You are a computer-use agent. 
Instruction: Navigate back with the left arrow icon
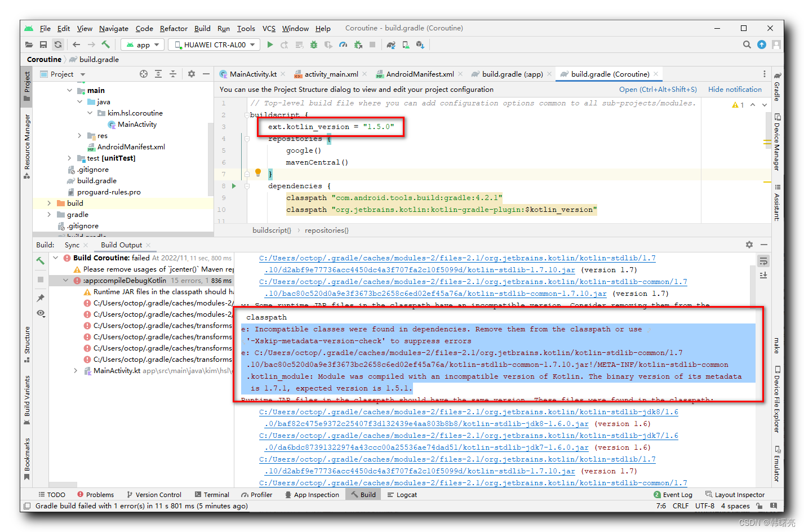tap(76, 45)
